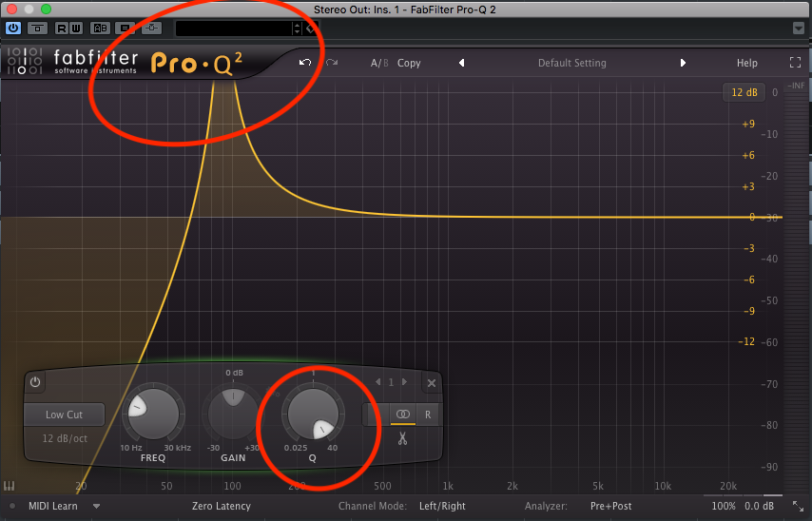
Task: Click the 0.0 dB output gain value
Action: [759, 506]
